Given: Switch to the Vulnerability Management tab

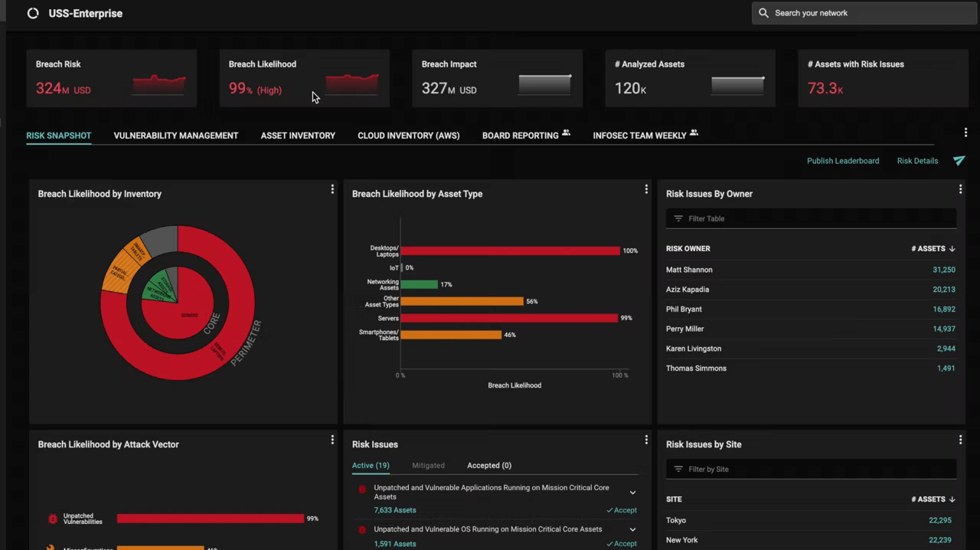Looking at the screenshot, I should 175,136.
